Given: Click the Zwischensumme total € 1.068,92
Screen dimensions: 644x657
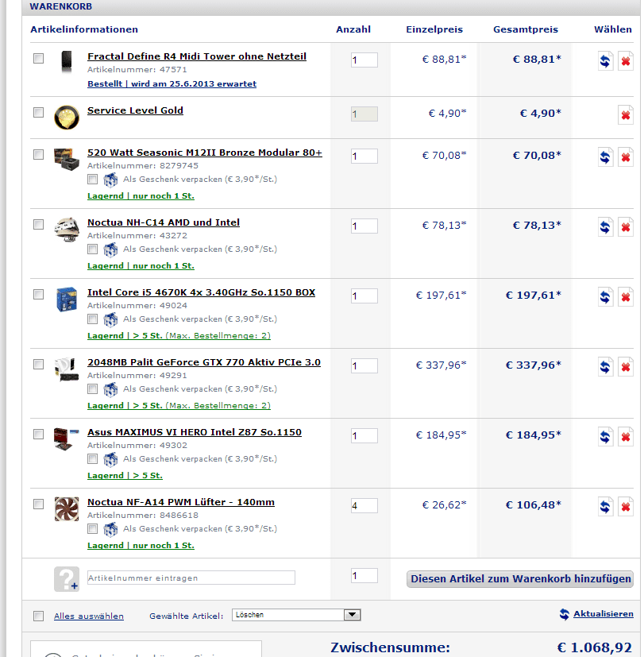Looking at the screenshot, I should [594, 647].
